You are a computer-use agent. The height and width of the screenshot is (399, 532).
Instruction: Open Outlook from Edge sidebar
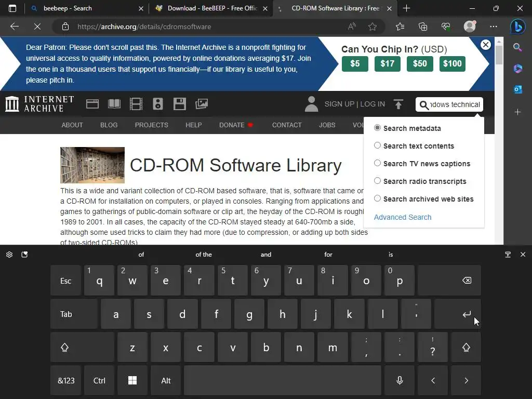(x=518, y=89)
